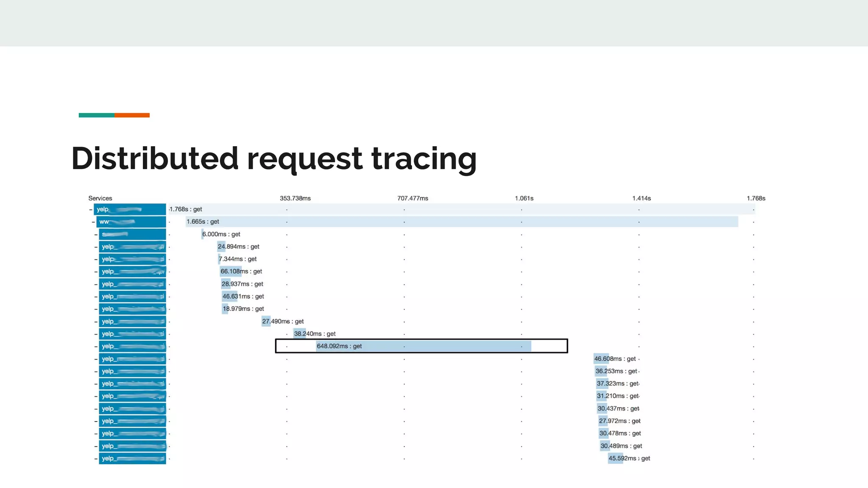Click the 45.592ms get span
868x488 pixels.
tap(615, 458)
